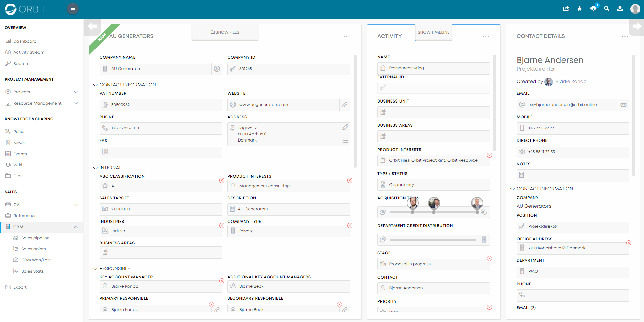View cloud download notifications with badge
This screenshot has height=322, width=644.
(593, 9)
